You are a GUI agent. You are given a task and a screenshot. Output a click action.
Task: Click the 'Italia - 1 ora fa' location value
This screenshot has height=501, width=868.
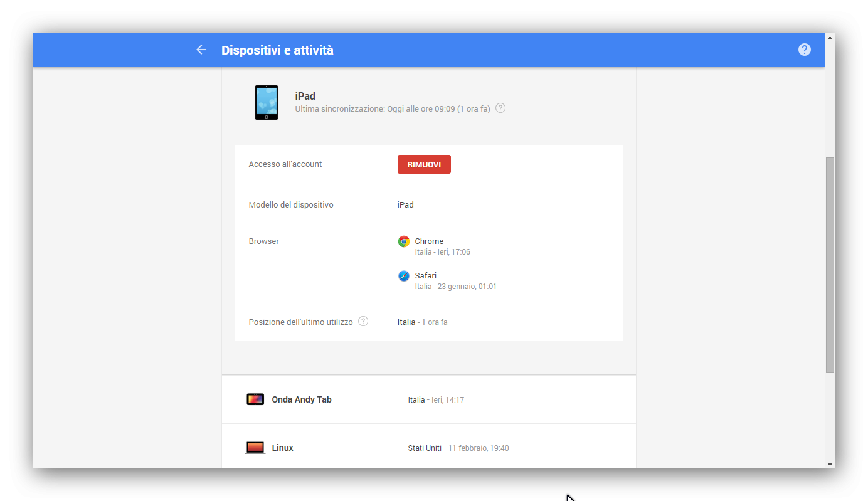[423, 322]
